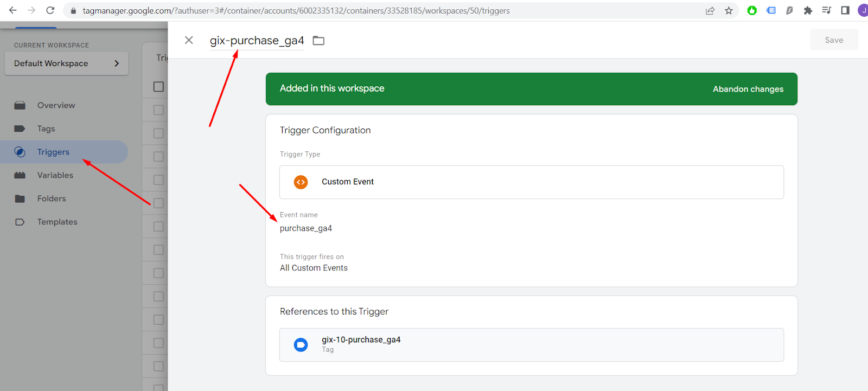Screen dimensions: 868x391
Task: Open the Default Workspace selector
Action: tap(66, 63)
